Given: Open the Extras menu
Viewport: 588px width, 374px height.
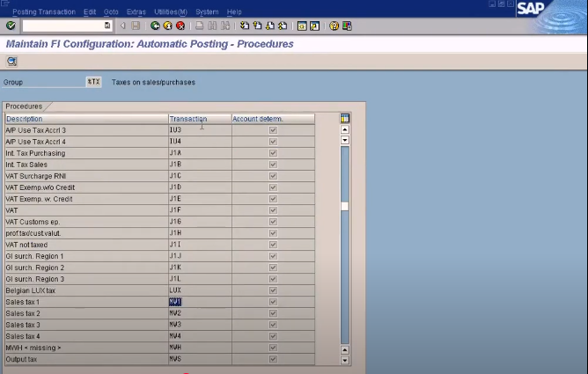Looking at the screenshot, I should pyautogui.click(x=136, y=12).
